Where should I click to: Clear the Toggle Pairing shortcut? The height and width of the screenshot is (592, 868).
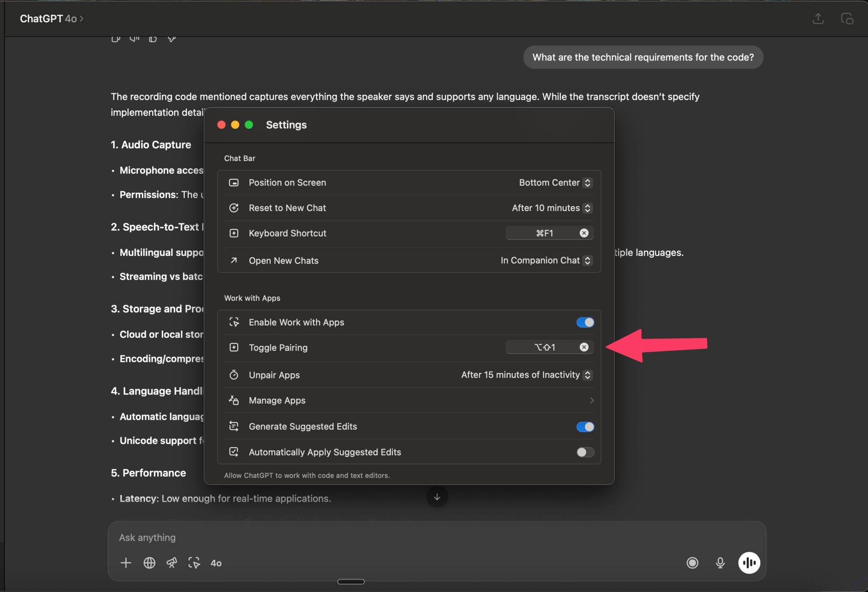click(x=584, y=347)
